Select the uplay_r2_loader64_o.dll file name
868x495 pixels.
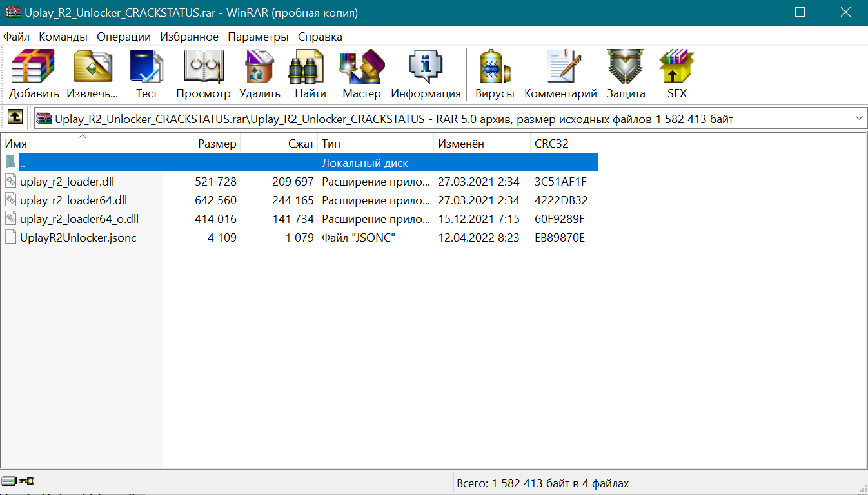[79, 219]
